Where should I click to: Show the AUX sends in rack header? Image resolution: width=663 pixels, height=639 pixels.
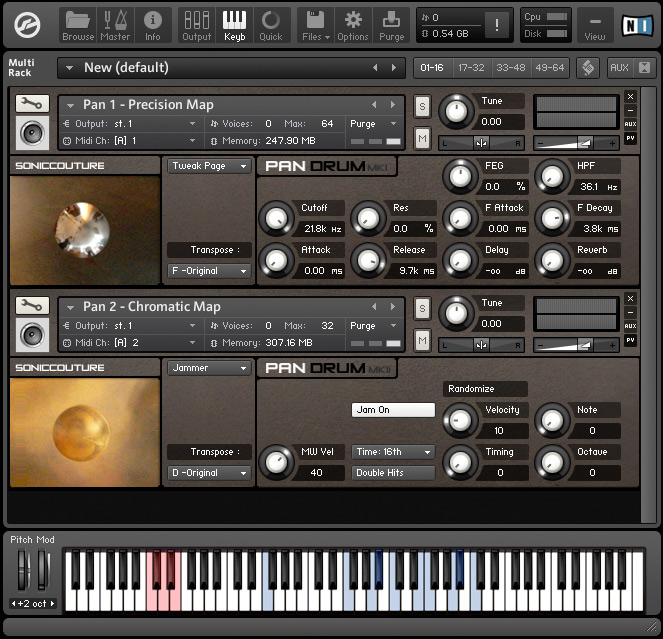coord(619,68)
